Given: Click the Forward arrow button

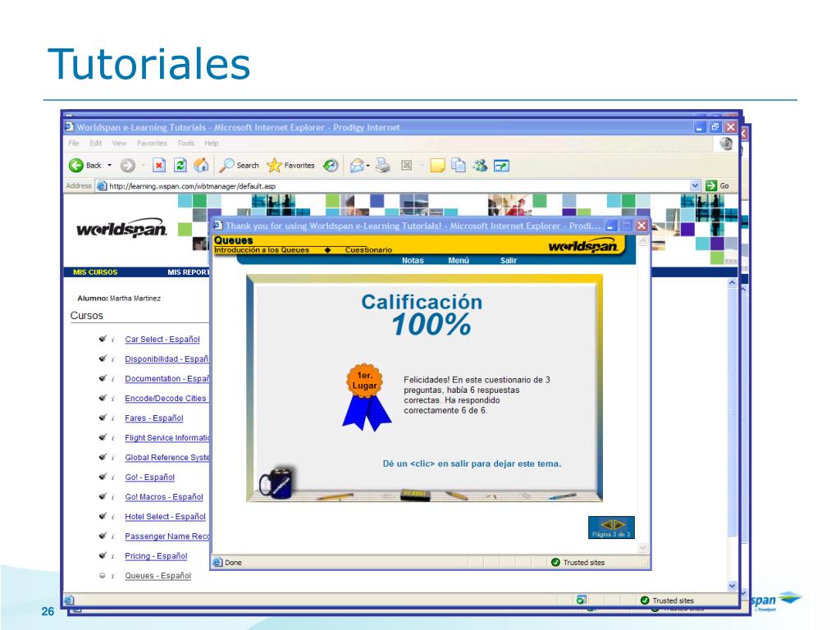Looking at the screenshot, I should 127,166.
